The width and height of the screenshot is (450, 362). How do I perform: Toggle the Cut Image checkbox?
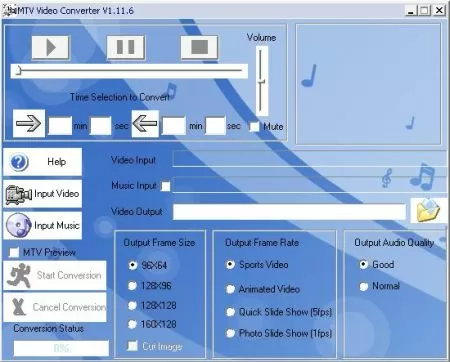[x=132, y=346]
